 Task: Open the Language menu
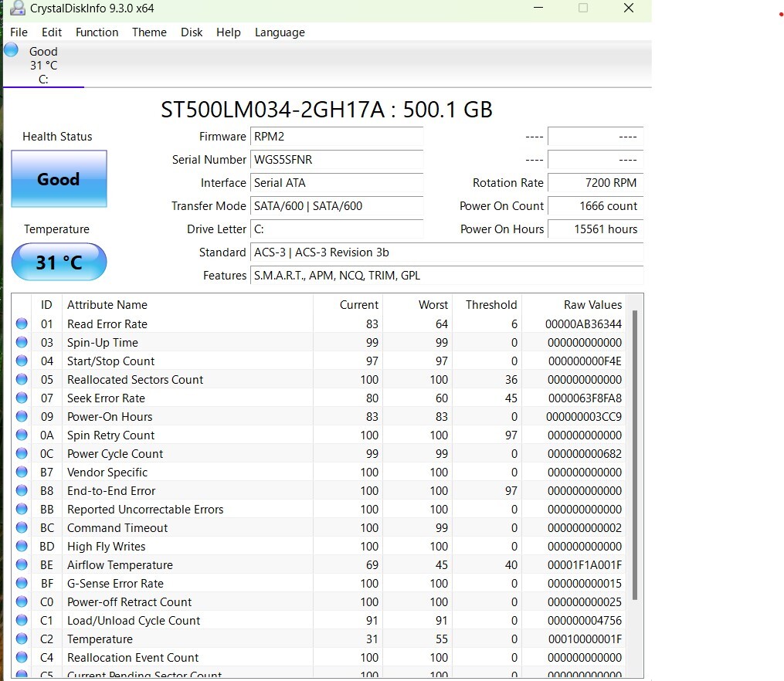tap(280, 32)
